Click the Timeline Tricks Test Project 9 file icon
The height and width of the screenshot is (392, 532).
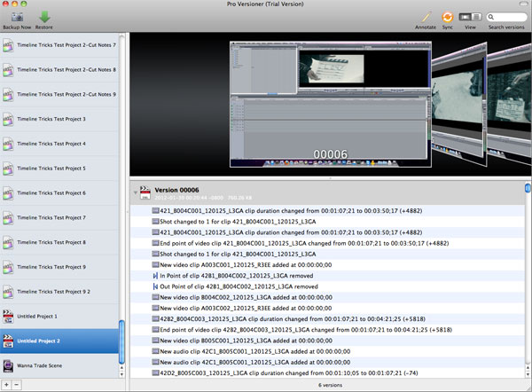8,267
